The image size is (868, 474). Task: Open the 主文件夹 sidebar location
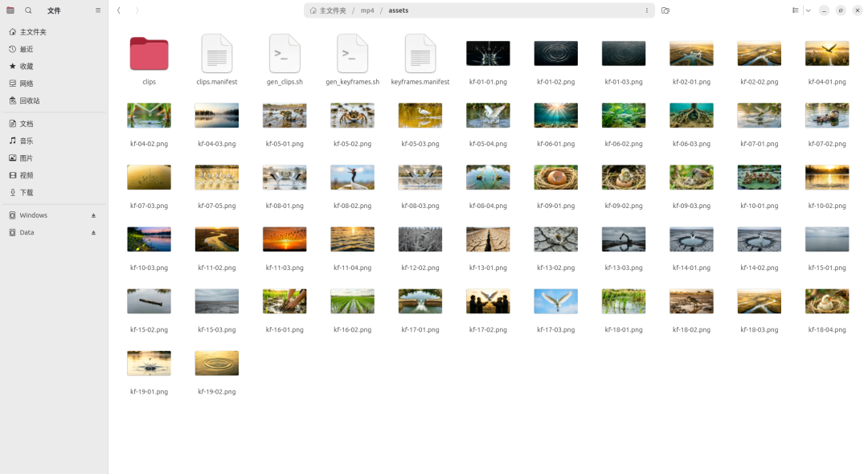[55, 32]
